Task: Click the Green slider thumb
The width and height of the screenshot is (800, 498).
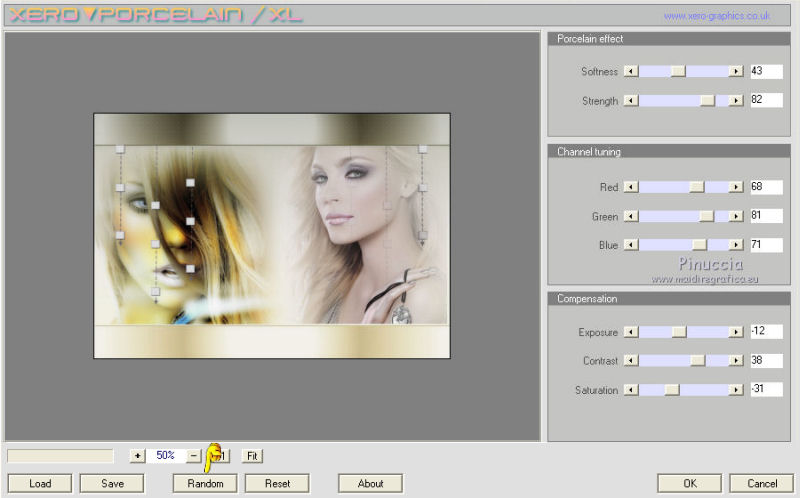Action: [707, 216]
